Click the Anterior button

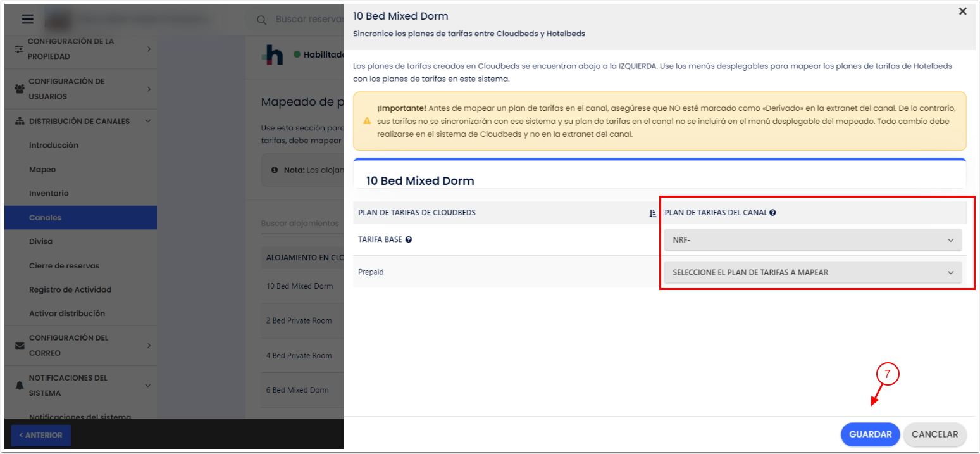pos(41,435)
